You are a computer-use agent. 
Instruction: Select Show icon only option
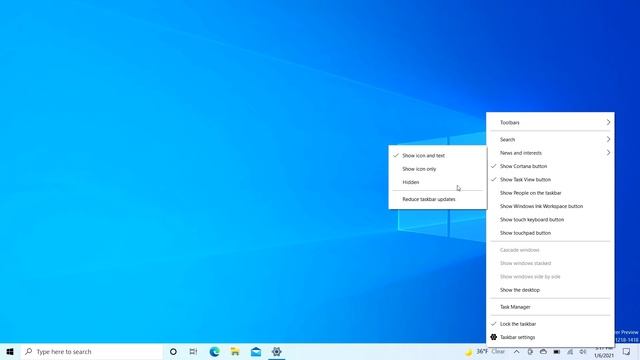[x=438, y=169]
